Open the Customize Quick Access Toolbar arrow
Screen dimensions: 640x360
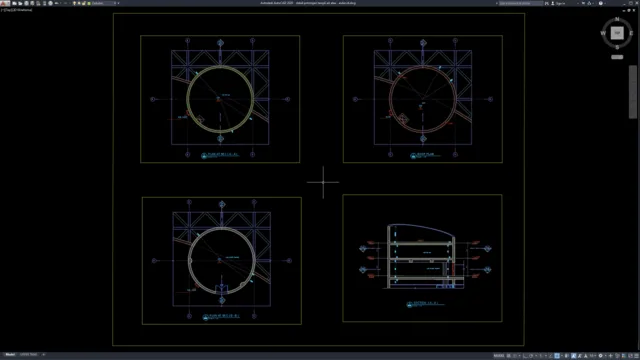(x=118, y=3)
